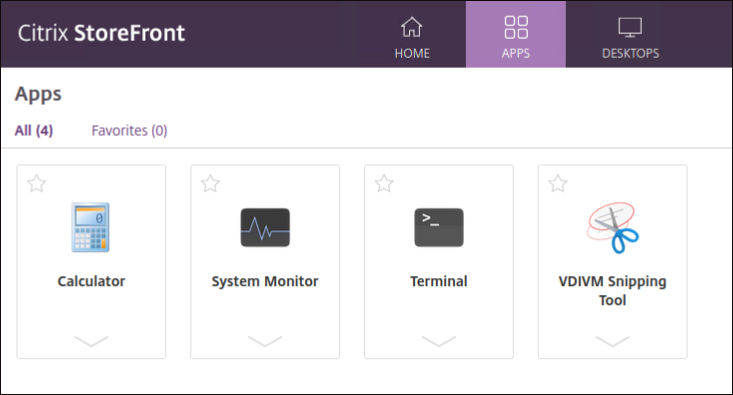Toggle favorite star on Terminal
The width and height of the screenshot is (733, 395).
pos(384,183)
